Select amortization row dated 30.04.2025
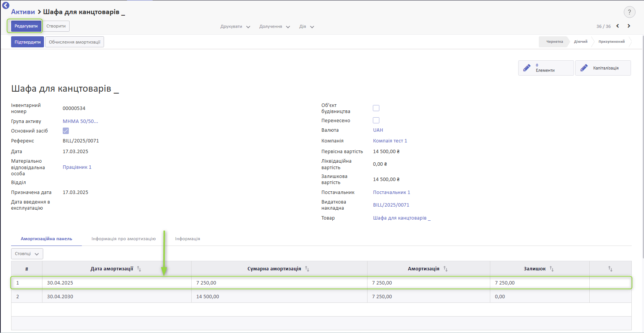The image size is (644, 333). (321, 283)
